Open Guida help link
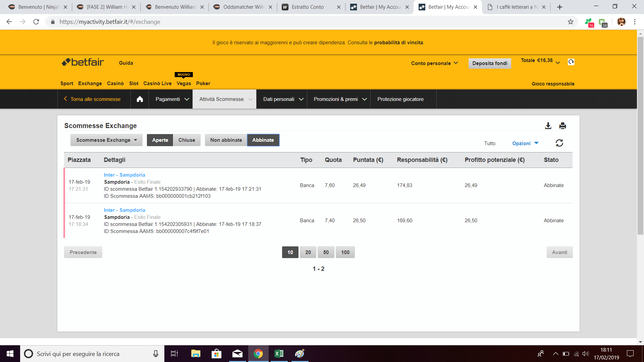644x362 pixels. [x=126, y=63]
